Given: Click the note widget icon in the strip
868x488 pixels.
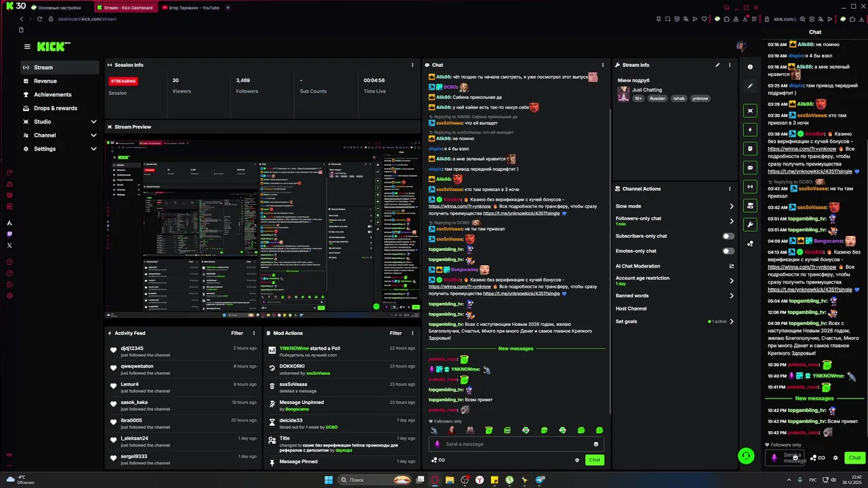Looking at the screenshot, I should tap(750, 148).
